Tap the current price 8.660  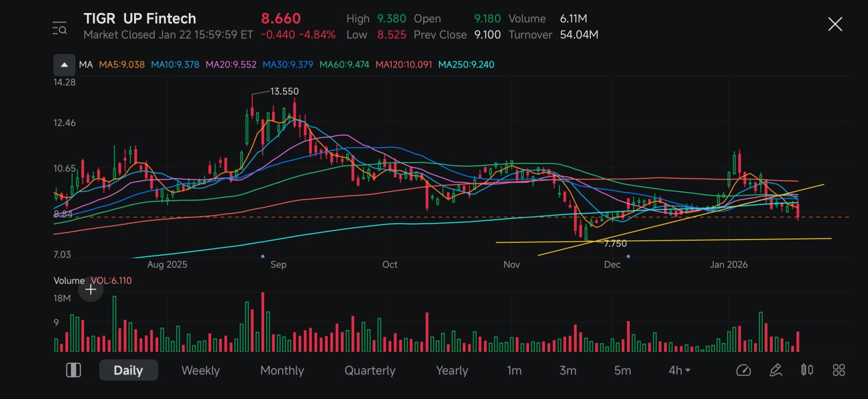(281, 18)
